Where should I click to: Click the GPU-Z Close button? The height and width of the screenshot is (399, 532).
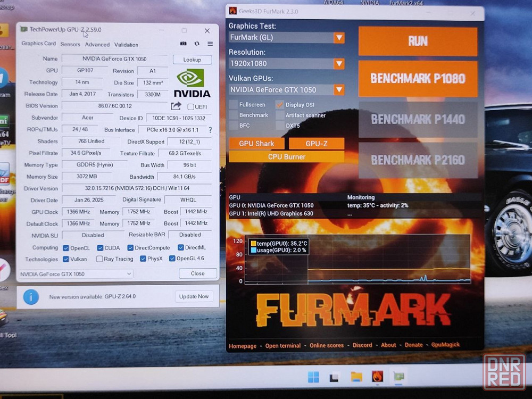[197, 273]
